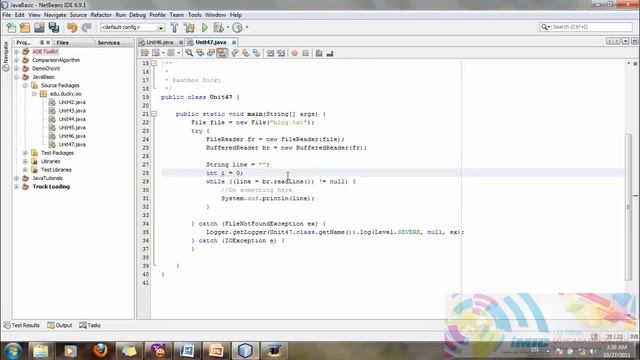The image size is (640, 360).
Task: Open the Refactor menu
Action: (x=101, y=15)
